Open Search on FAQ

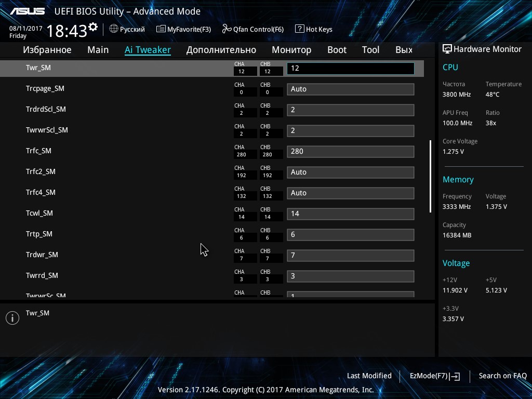click(502, 376)
